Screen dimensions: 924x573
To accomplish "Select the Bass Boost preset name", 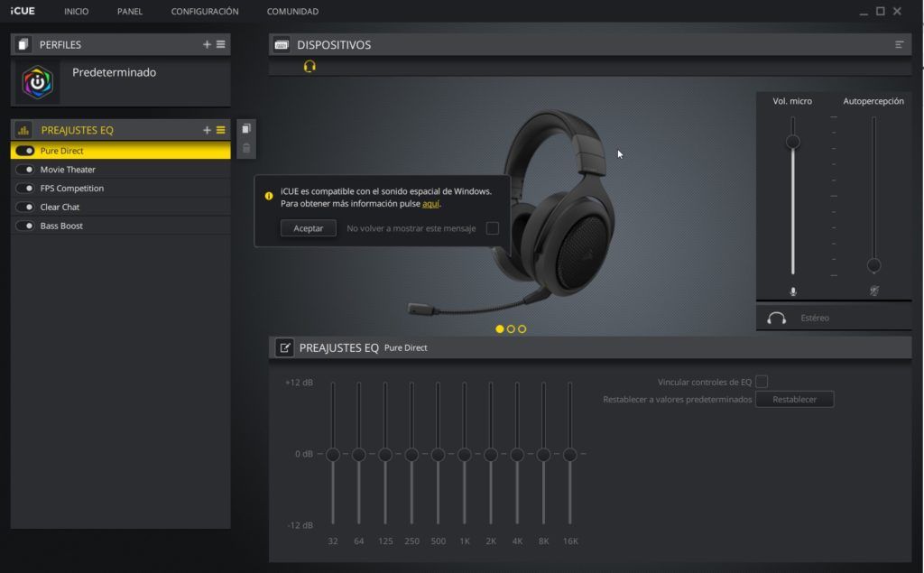I will point(61,226).
